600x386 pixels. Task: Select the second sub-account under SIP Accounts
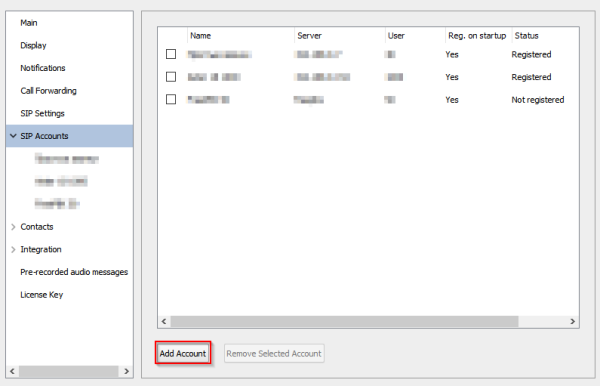(x=61, y=181)
